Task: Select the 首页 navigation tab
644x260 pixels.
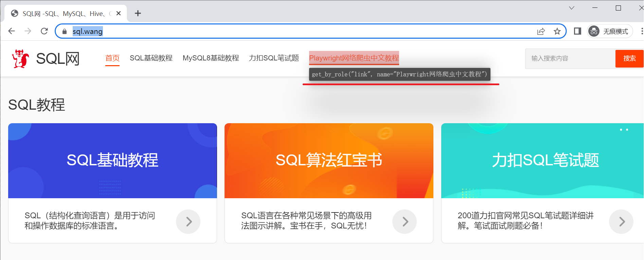Action: click(112, 58)
